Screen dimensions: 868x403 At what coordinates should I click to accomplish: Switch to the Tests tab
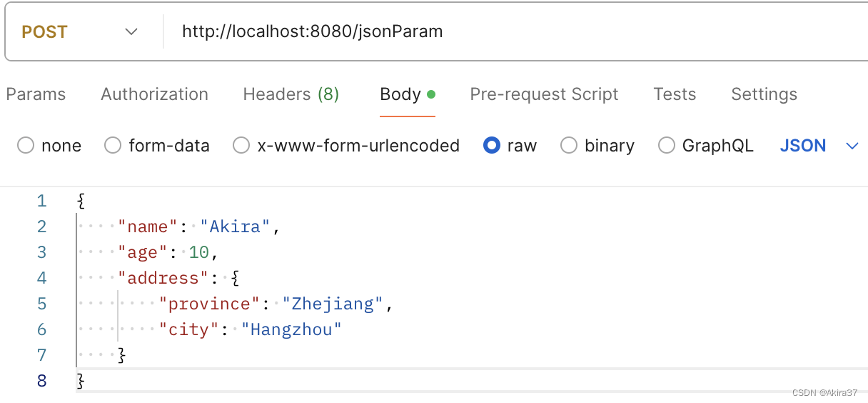pos(675,94)
